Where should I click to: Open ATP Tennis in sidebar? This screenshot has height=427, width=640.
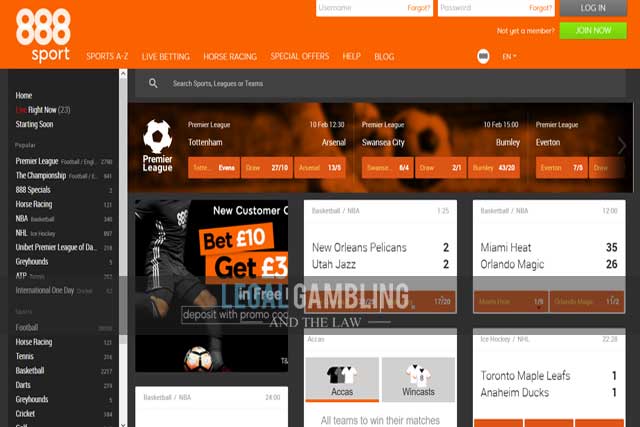tap(64, 276)
